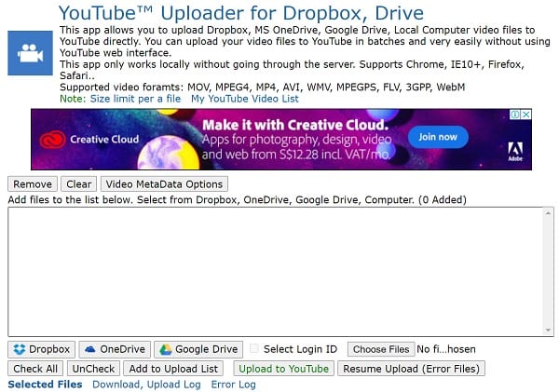
Task: Click the YouTube Uploader for Dropbox, Drive title
Action: tap(241, 13)
